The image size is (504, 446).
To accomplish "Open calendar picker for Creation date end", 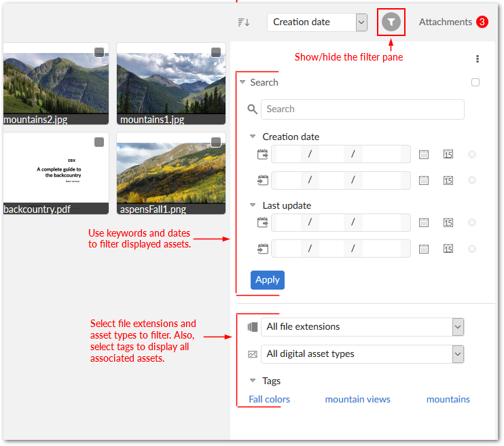I will pos(424,181).
